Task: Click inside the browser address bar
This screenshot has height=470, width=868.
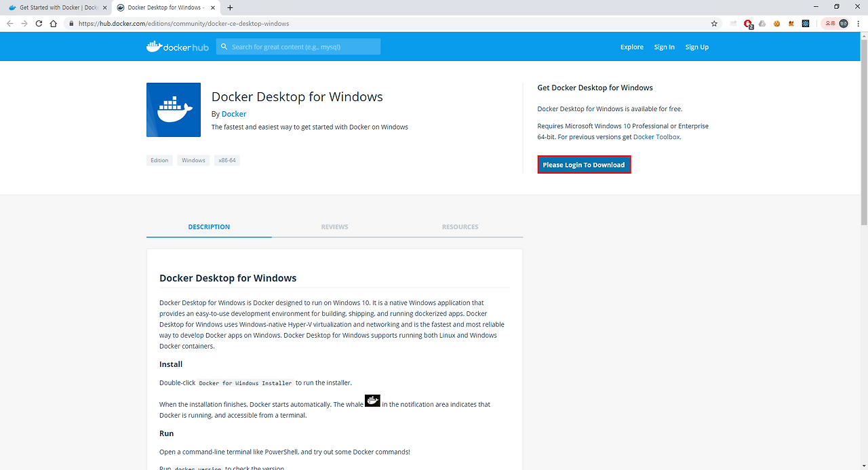Action: pyautogui.click(x=271, y=23)
